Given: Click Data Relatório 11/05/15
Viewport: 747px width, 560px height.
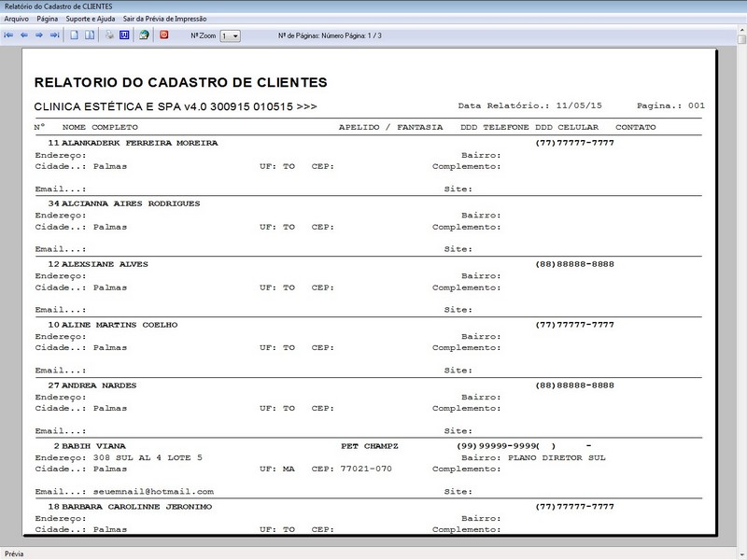Looking at the screenshot, I should coord(530,105).
